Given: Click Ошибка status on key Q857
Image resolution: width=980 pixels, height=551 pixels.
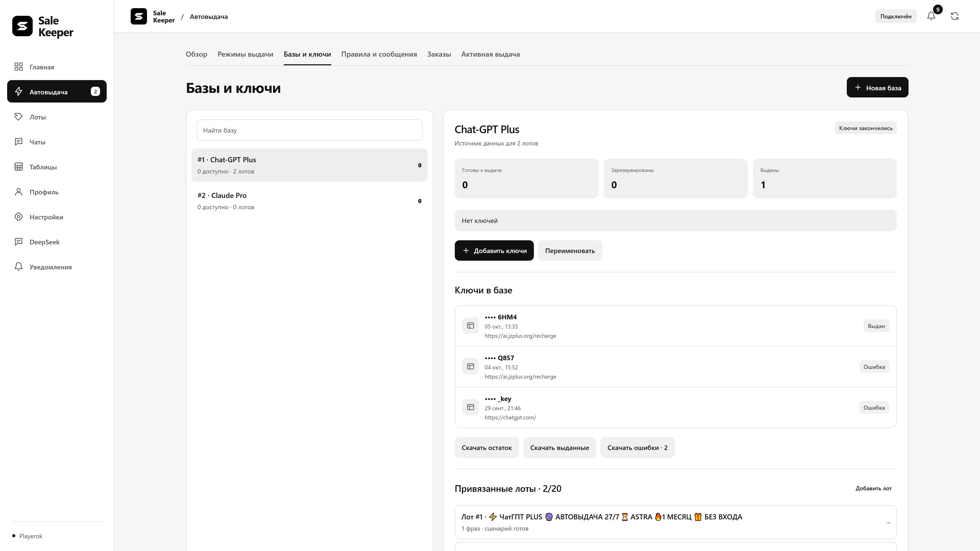Looking at the screenshot, I should tap(874, 367).
